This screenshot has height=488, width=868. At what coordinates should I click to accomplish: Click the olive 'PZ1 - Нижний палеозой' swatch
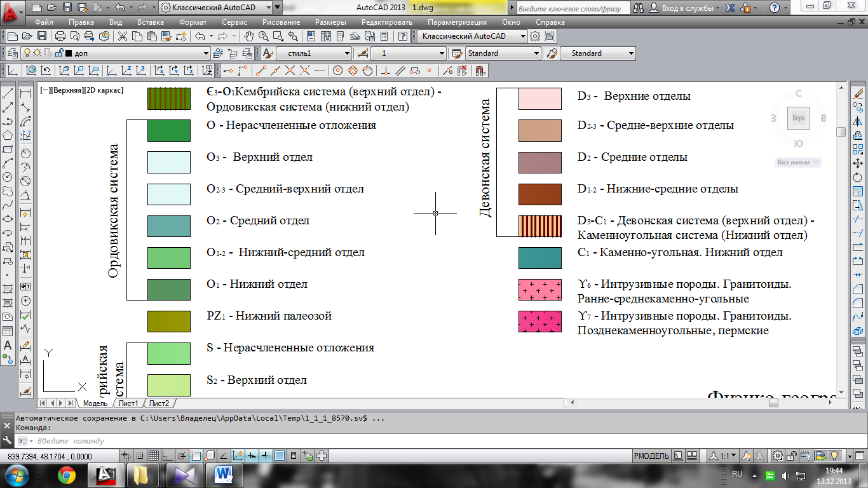coord(169,321)
